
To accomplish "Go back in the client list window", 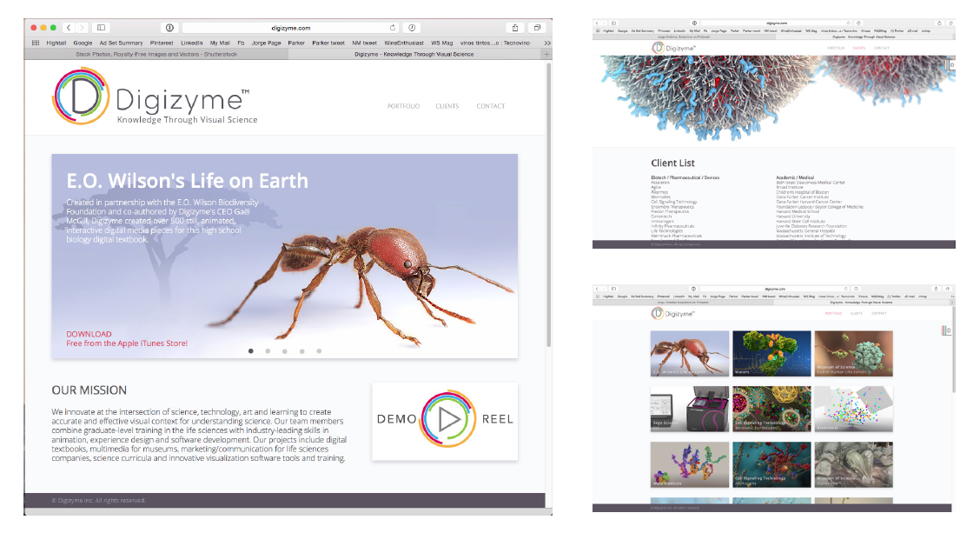I will click(x=597, y=23).
